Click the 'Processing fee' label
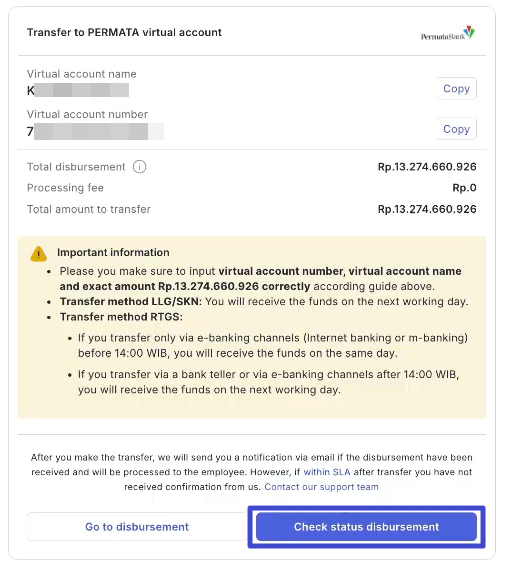The height and width of the screenshot is (566, 507). 65,188
